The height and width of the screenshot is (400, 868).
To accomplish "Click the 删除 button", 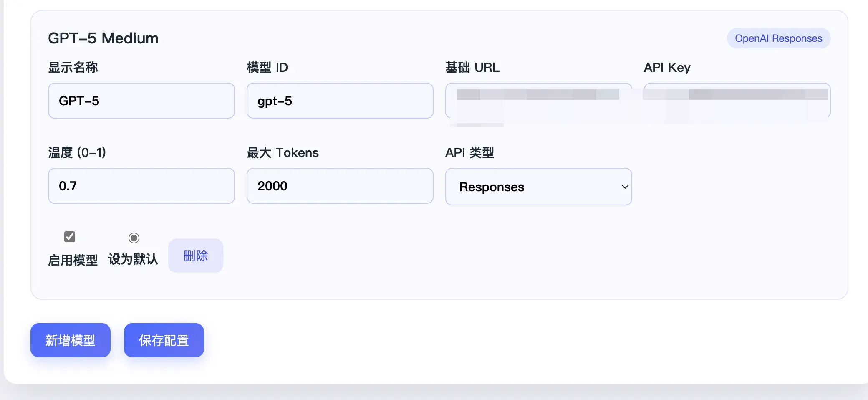I will [195, 256].
